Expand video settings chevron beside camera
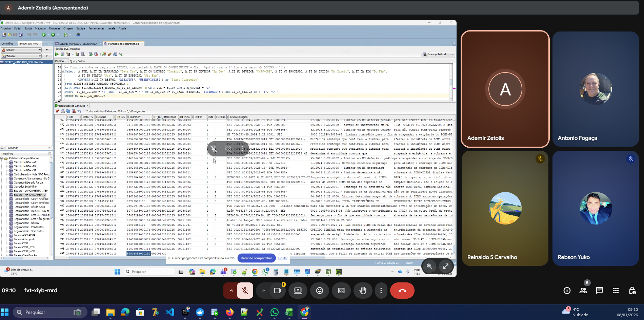The height and width of the screenshot is (320, 644). (263, 291)
